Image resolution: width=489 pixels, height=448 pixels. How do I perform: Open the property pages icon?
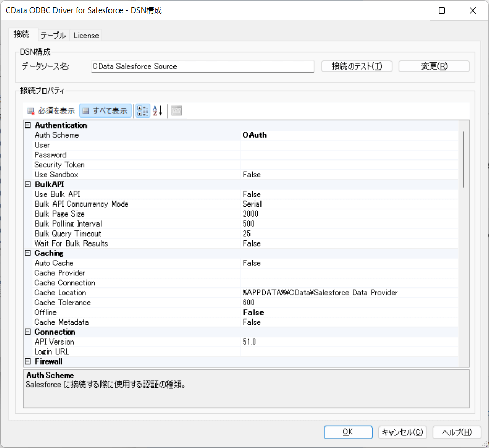(177, 111)
